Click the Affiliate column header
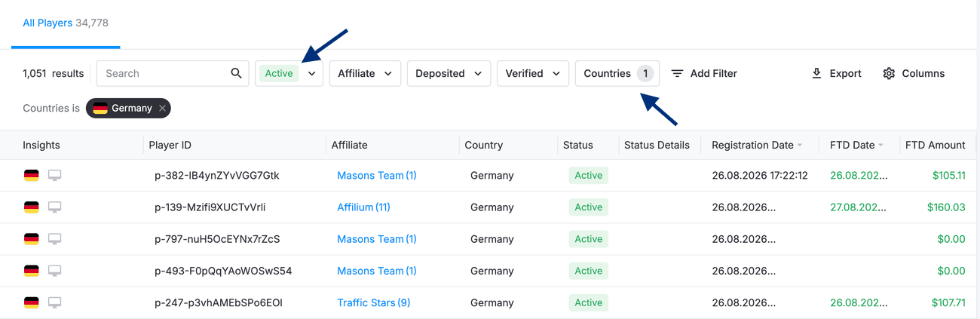 coord(350,145)
